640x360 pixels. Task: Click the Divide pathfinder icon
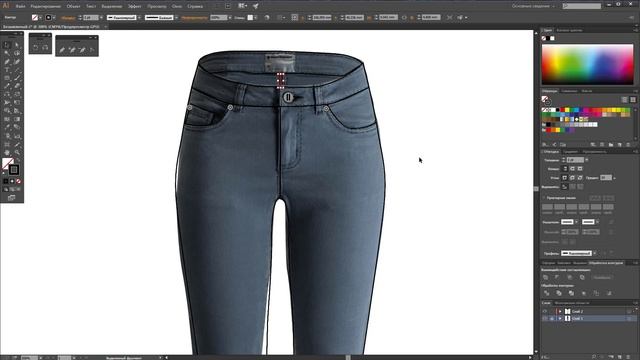pos(547,293)
